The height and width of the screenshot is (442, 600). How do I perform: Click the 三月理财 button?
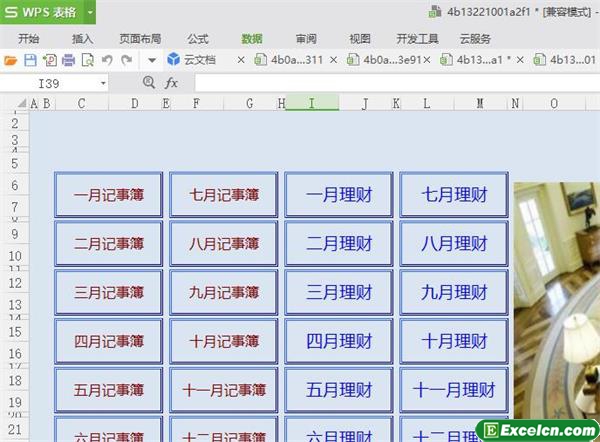tap(339, 292)
